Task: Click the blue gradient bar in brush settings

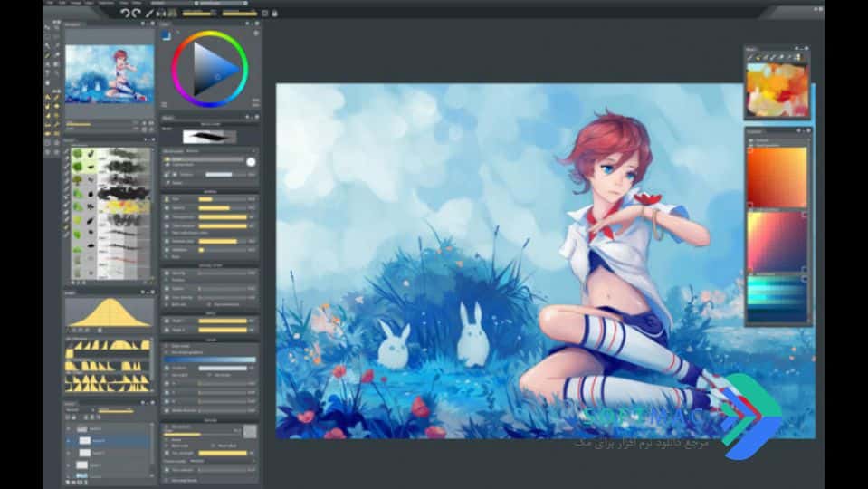Action: [210, 360]
